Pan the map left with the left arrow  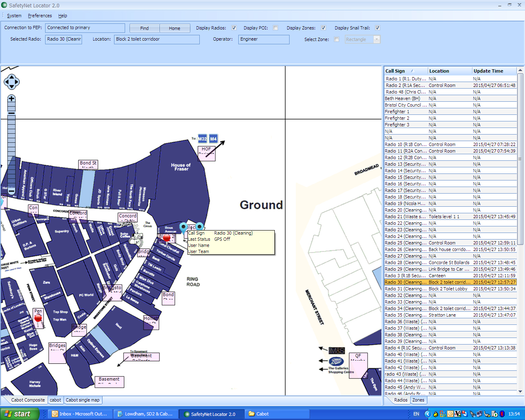click(6, 82)
